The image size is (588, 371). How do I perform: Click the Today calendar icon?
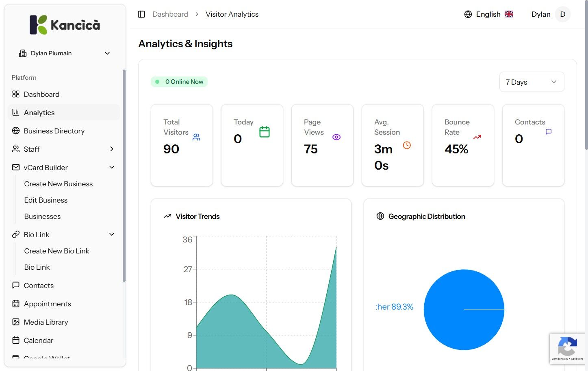pos(265,132)
